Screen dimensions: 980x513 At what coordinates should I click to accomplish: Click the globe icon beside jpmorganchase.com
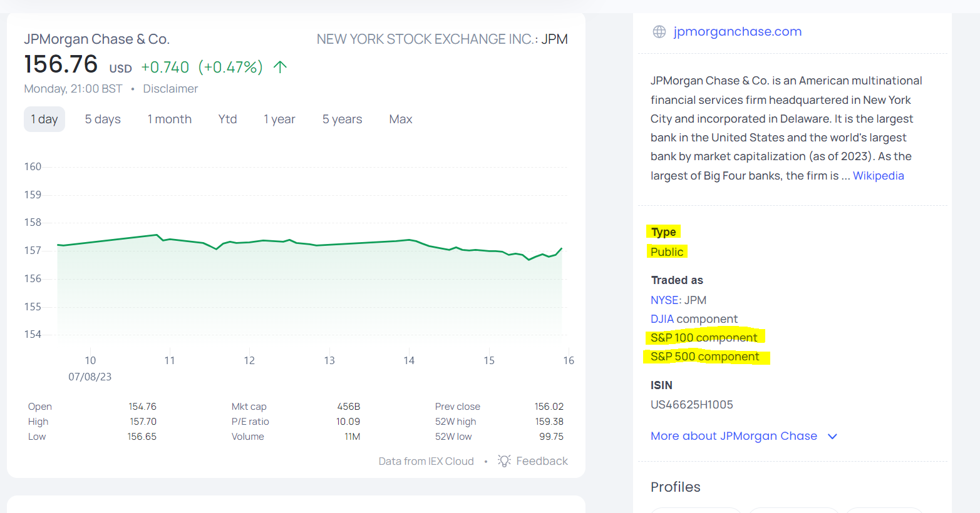tap(659, 32)
